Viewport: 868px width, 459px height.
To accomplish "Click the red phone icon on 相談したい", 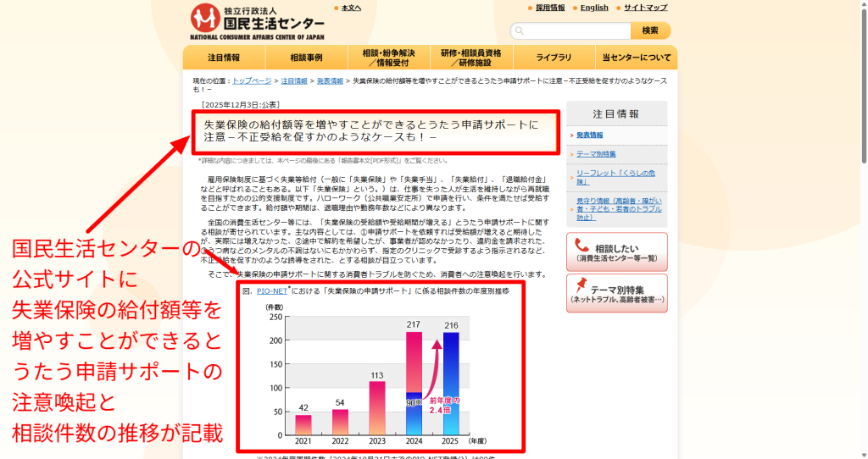I will point(581,245).
